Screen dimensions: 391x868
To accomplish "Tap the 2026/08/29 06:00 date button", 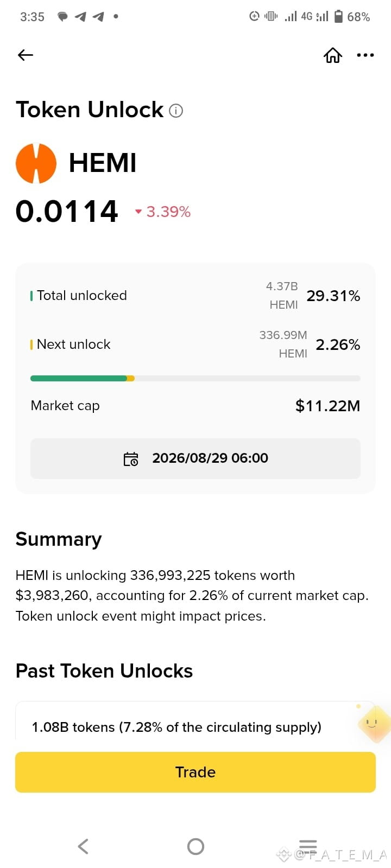I will point(195,458).
